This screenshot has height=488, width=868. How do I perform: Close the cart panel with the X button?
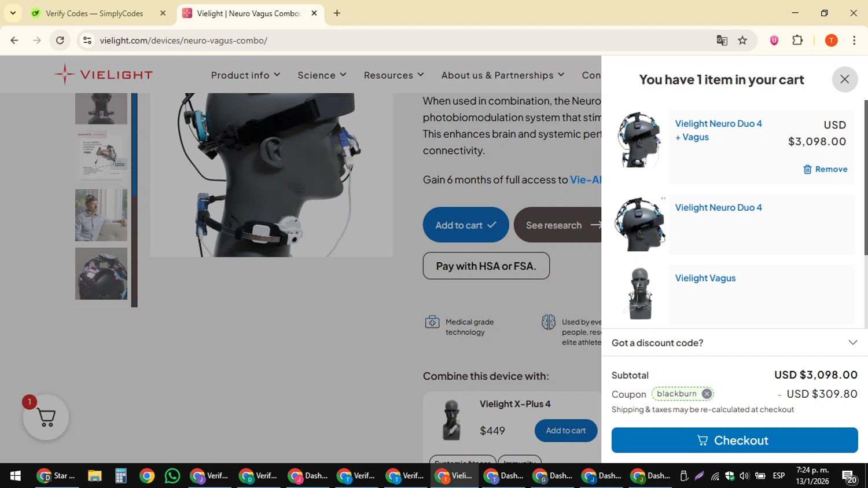tap(844, 79)
